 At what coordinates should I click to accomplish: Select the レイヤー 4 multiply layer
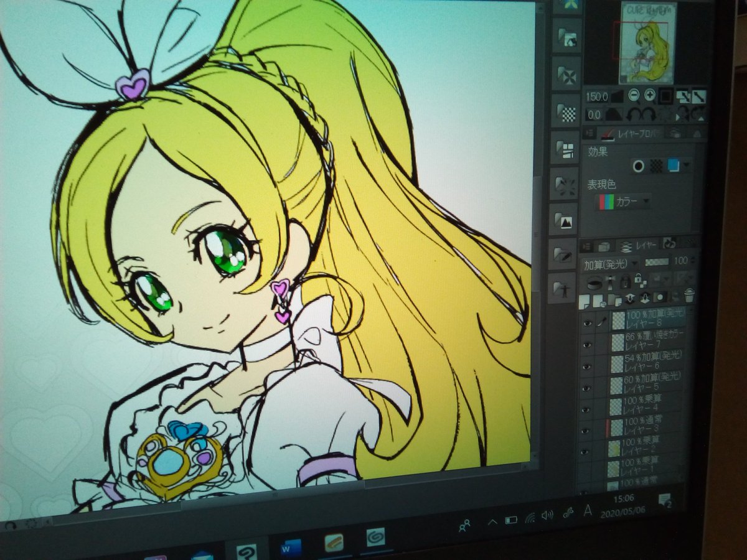click(644, 406)
